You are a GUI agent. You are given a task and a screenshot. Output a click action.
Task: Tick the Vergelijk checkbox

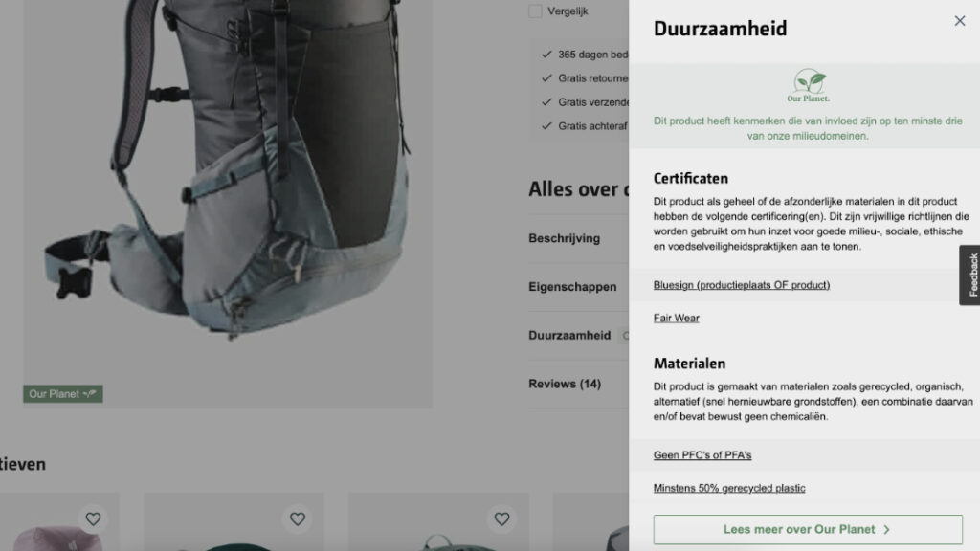(x=535, y=11)
